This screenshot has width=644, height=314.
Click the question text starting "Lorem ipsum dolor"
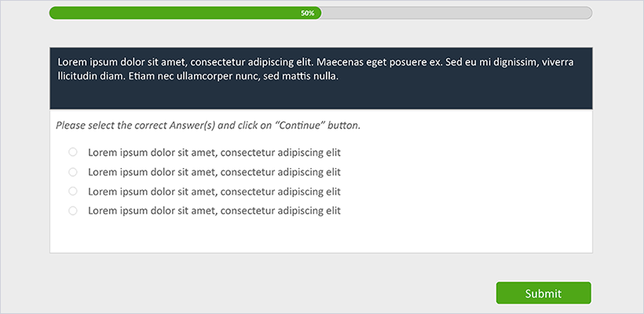pyautogui.click(x=314, y=61)
